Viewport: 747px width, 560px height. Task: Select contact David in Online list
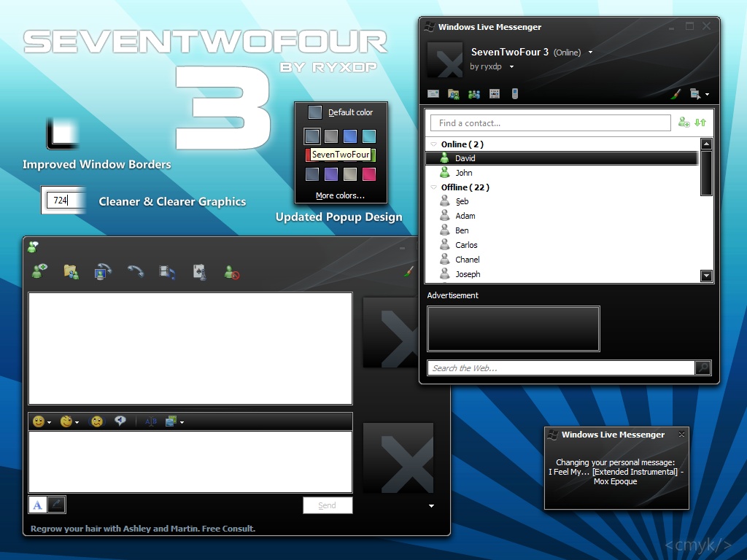(x=562, y=158)
